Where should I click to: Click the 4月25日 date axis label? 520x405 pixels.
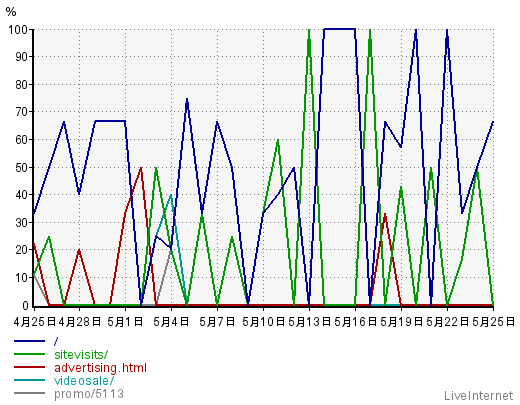(x=35, y=322)
